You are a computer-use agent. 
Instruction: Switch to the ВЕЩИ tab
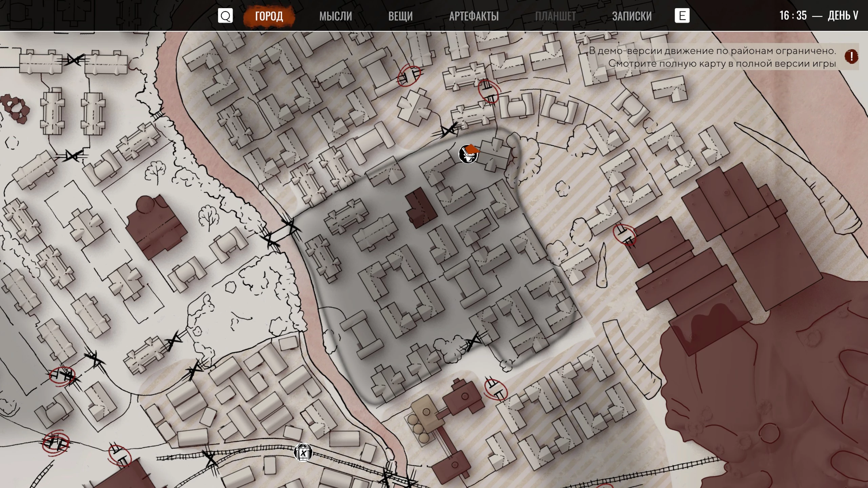(x=400, y=16)
